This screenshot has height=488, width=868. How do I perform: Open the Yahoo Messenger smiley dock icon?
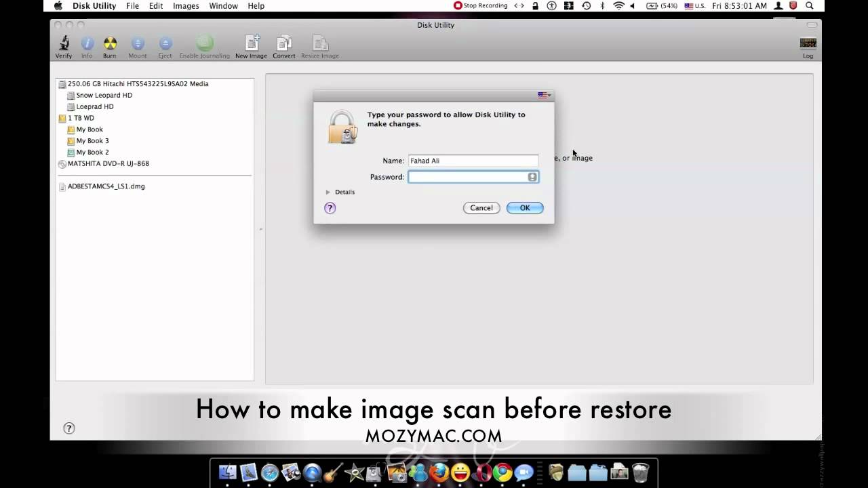coord(460,472)
